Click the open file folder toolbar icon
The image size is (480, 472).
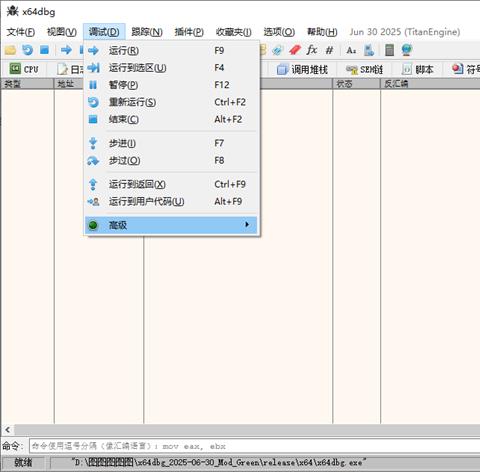click(x=10, y=50)
